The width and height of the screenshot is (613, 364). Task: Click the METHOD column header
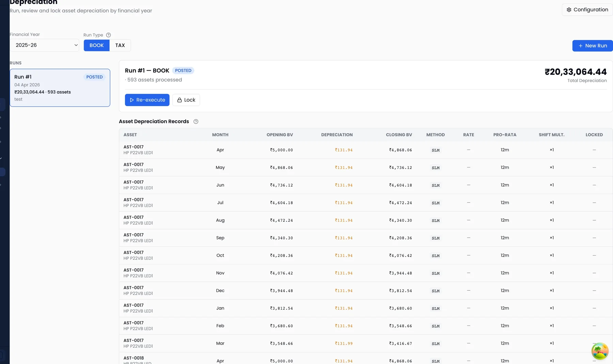pyautogui.click(x=436, y=135)
